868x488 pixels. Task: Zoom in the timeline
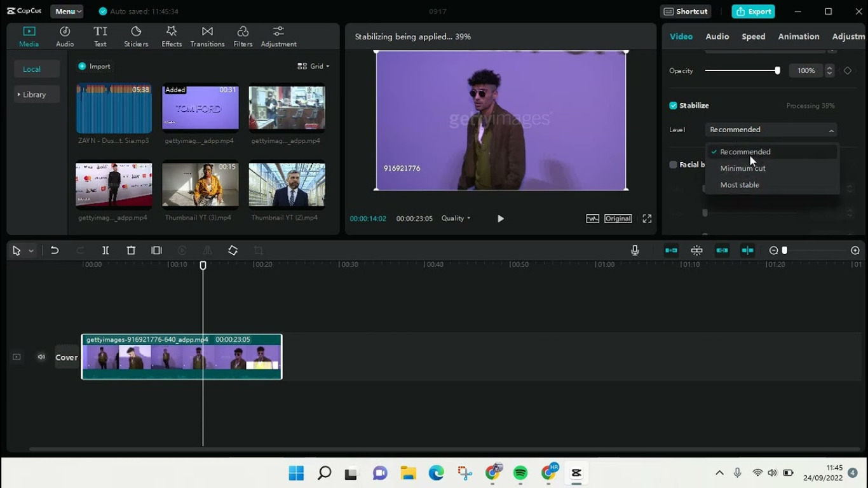coord(855,250)
